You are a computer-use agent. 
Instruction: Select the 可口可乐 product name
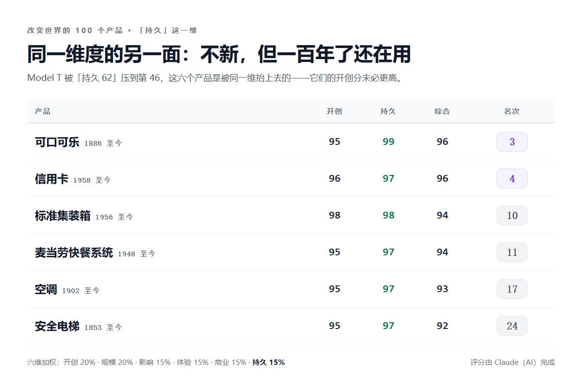click(x=57, y=142)
